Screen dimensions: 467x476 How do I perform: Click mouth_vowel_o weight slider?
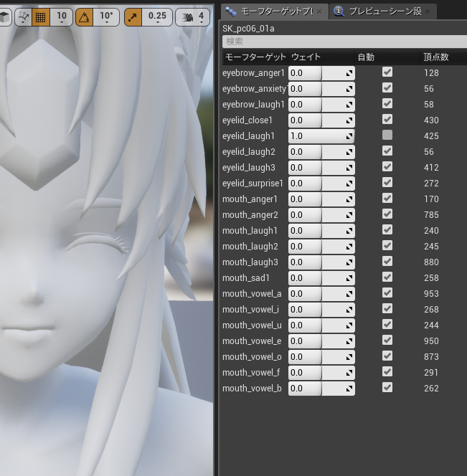point(321,357)
